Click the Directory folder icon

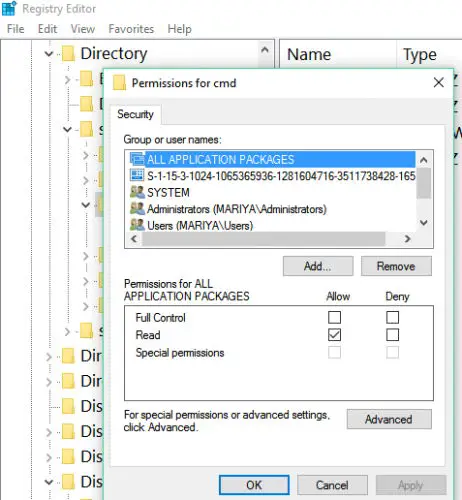(68, 54)
